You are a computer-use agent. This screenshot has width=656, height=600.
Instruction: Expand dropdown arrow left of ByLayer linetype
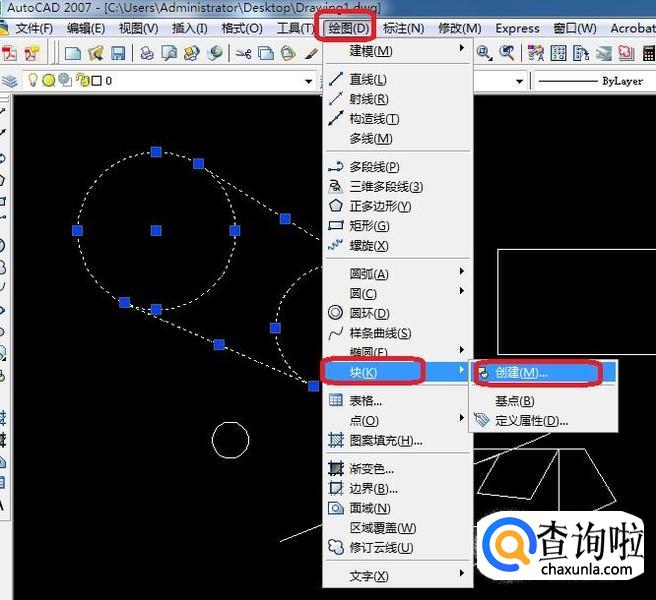519,81
